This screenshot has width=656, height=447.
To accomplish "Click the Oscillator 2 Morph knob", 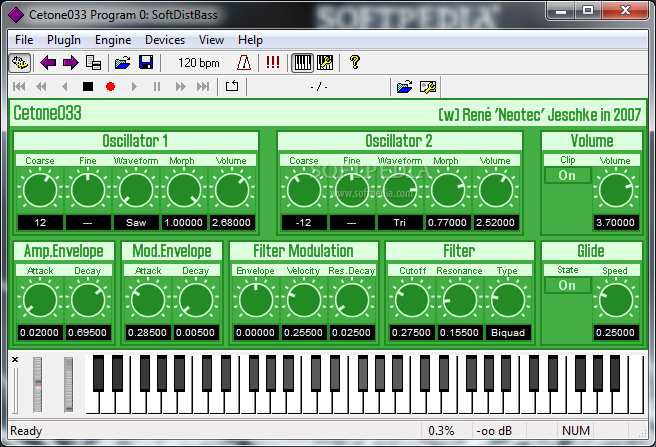I will [x=448, y=190].
